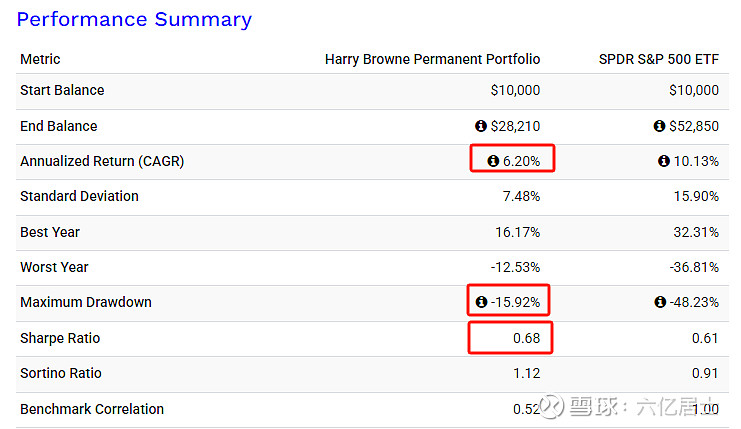Click the Metric column header
This screenshot has width=741, height=429.
coord(39,59)
